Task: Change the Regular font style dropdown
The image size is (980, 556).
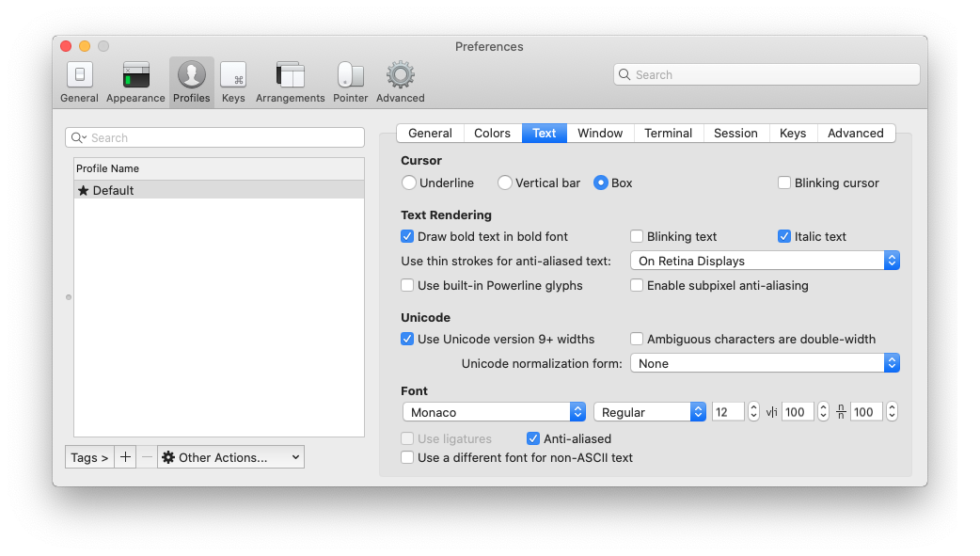Action: point(649,411)
